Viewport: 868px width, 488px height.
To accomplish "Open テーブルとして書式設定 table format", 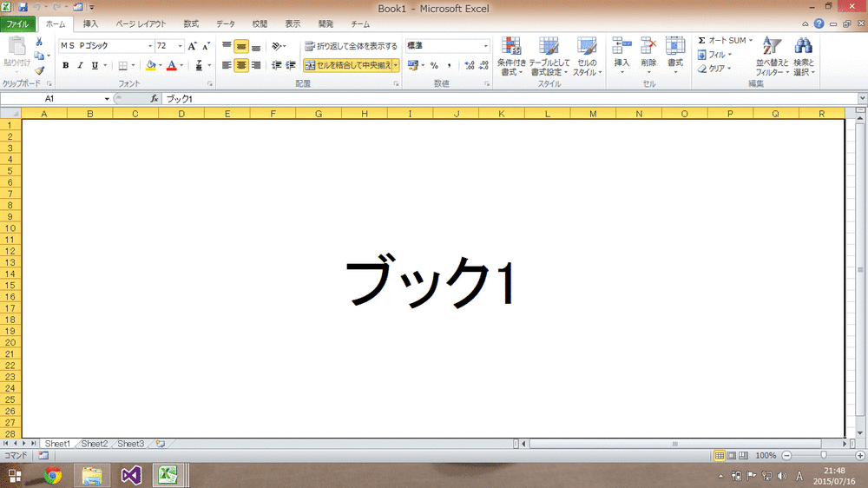I will [x=549, y=56].
